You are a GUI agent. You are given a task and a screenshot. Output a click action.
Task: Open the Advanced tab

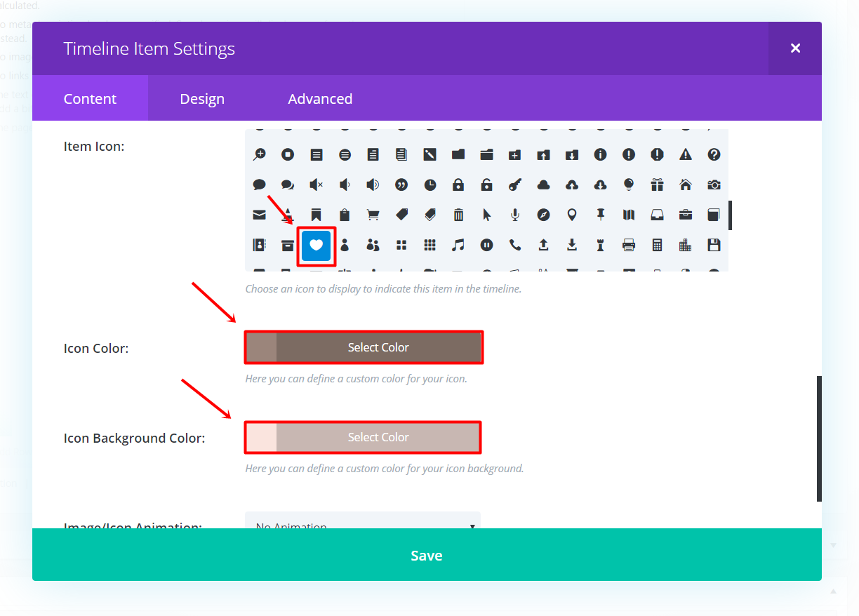pyautogui.click(x=320, y=99)
